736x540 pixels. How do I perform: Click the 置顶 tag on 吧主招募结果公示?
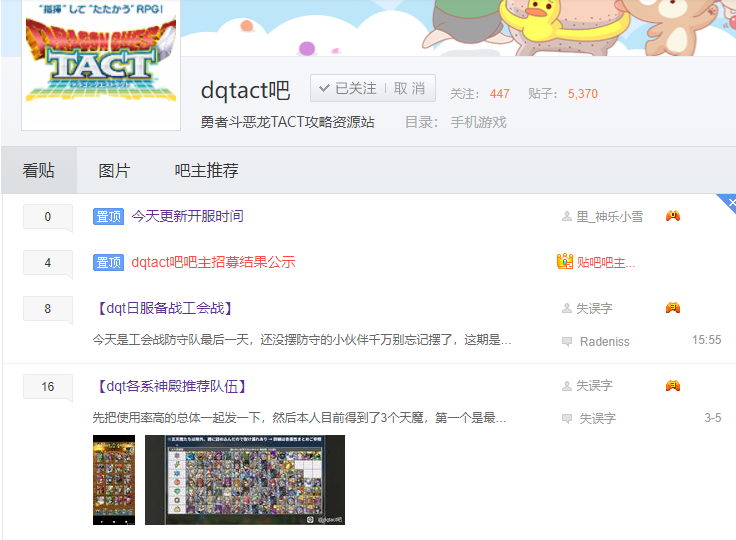pyautogui.click(x=108, y=262)
